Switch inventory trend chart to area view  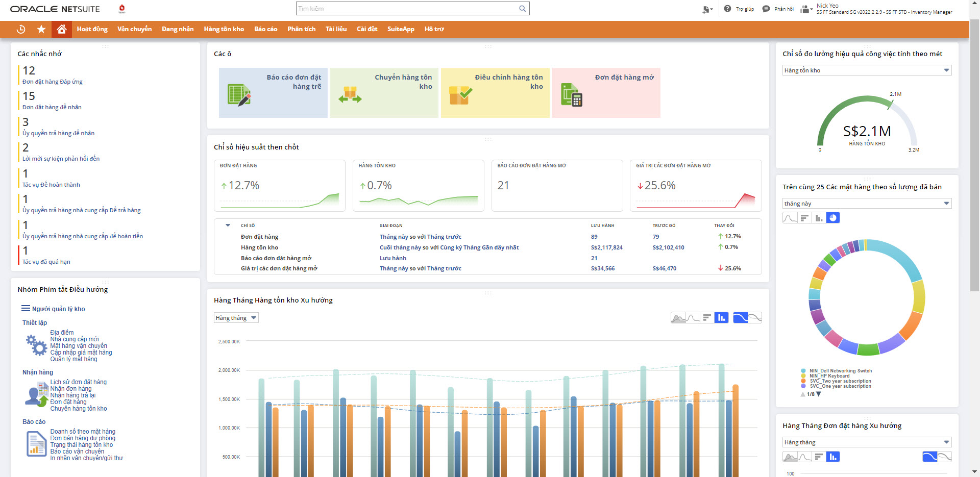coord(678,318)
